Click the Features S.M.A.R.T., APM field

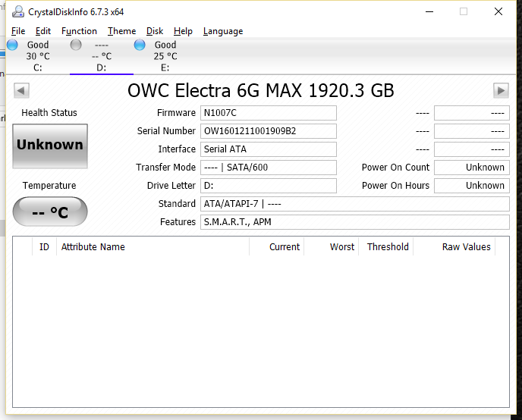pos(355,222)
